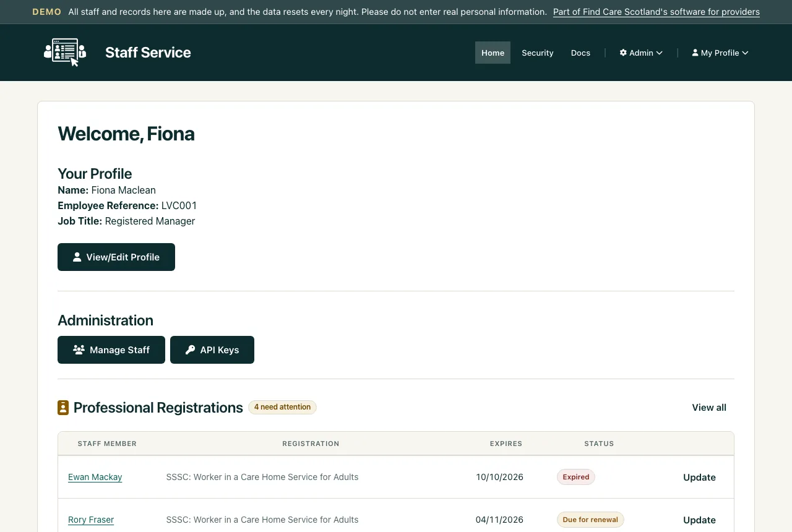Click the people icon in the Manage Staff button
792x532 pixels.
click(x=79, y=350)
